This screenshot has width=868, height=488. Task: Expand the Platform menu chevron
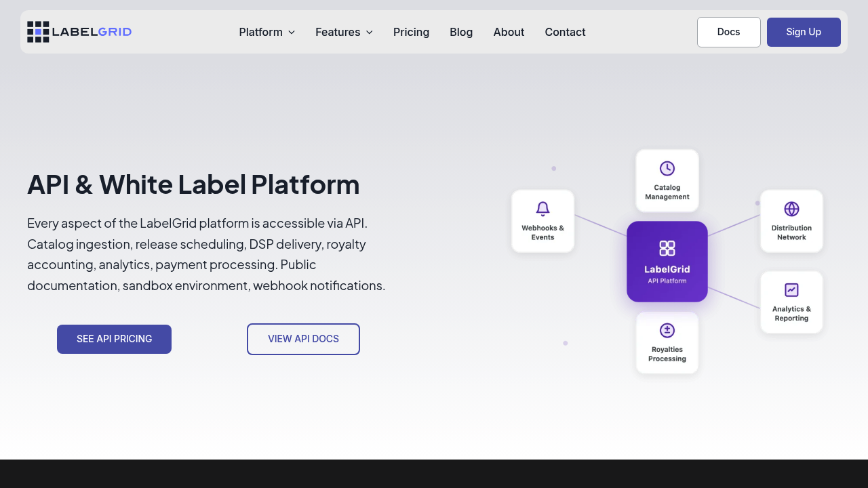tap(292, 32)
